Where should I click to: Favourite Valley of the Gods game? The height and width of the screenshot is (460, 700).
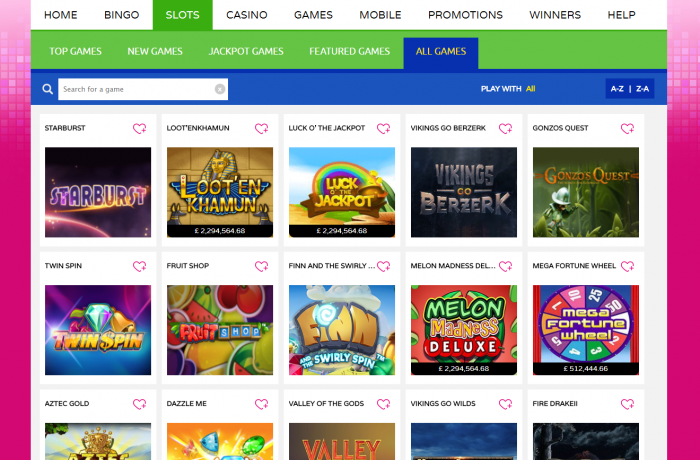pyautogui.click(x=383, y=404)
